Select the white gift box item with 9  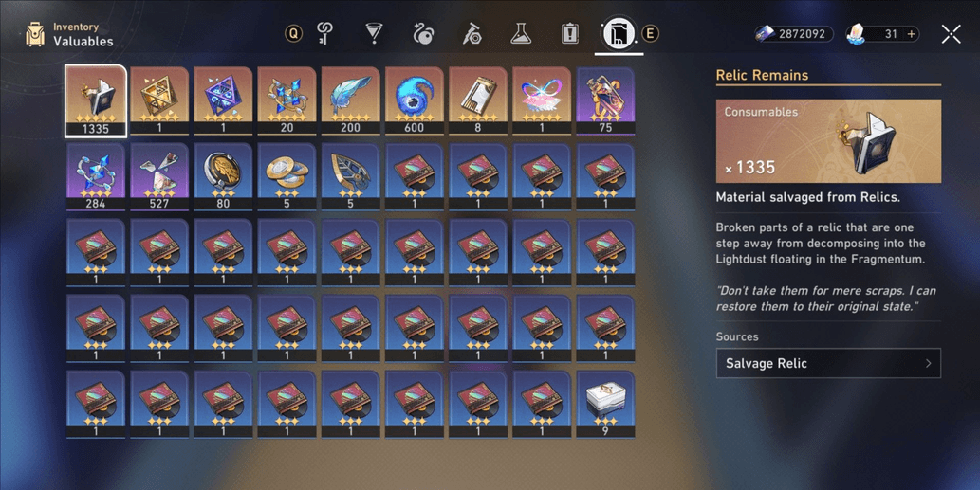[x=605, y=404]
